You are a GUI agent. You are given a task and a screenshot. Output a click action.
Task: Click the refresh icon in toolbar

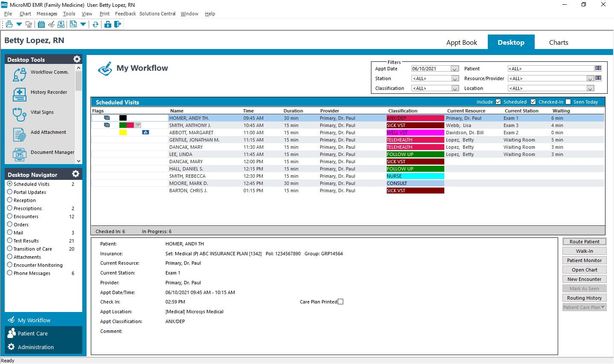point(96,24)
